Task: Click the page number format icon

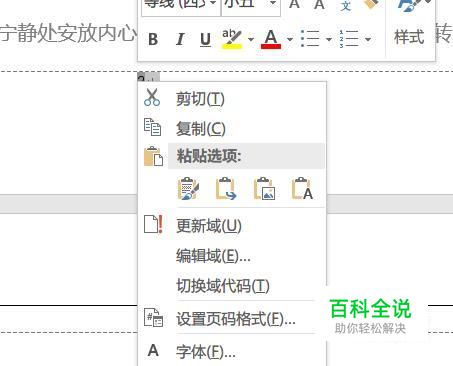Action: click(x=153, y=317)
